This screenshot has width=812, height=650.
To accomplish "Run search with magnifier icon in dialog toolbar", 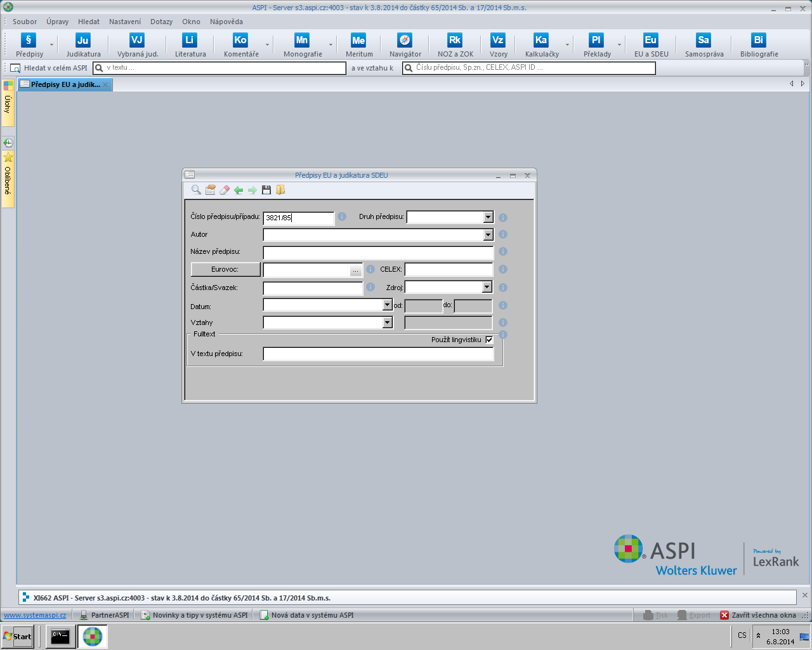I will pos(196,190).
